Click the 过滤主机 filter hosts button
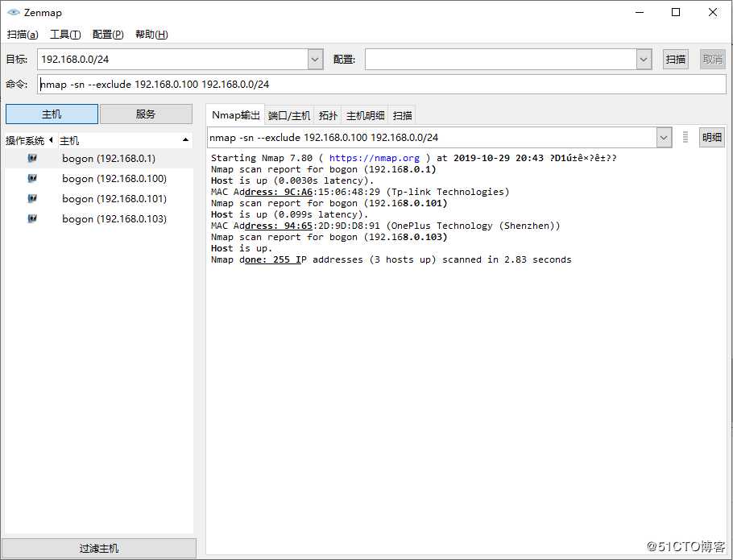 (x=98, y=548)
